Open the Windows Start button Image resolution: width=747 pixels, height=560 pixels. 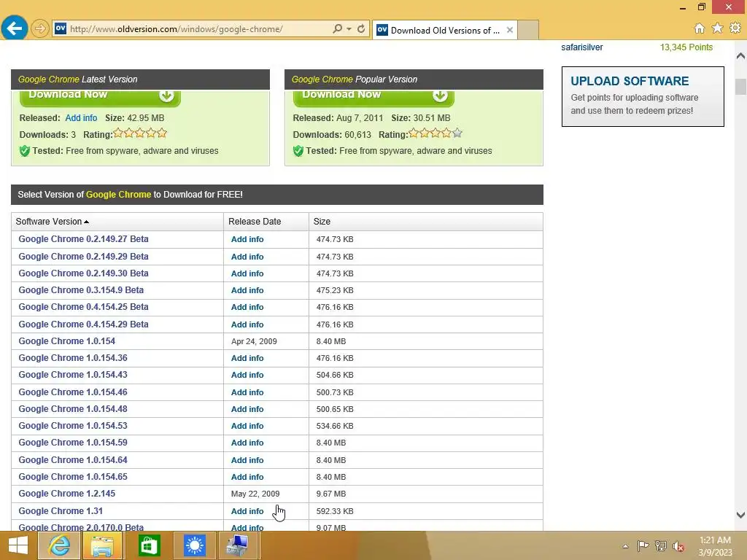point(18,545)
